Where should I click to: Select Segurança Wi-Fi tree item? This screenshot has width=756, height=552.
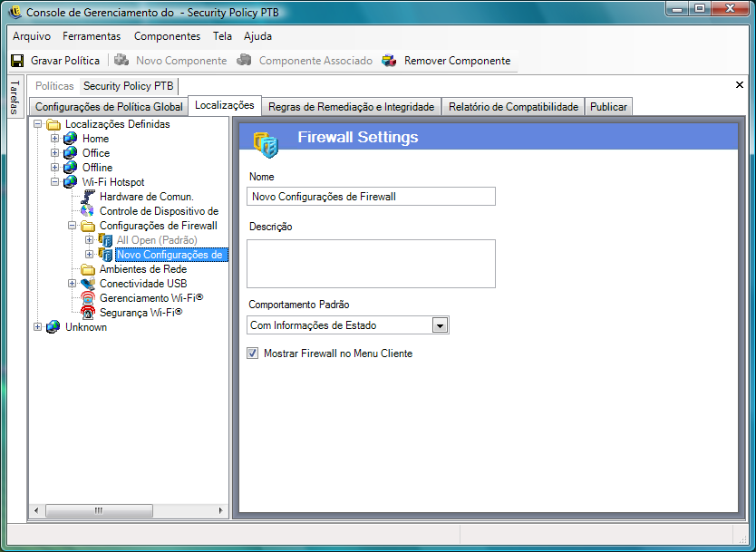(141, 313)
